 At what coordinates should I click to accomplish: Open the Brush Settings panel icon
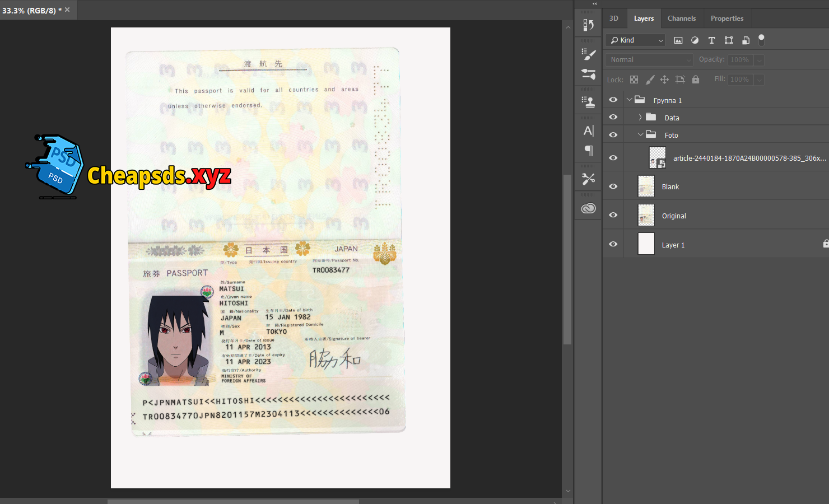tap(588, 54)
